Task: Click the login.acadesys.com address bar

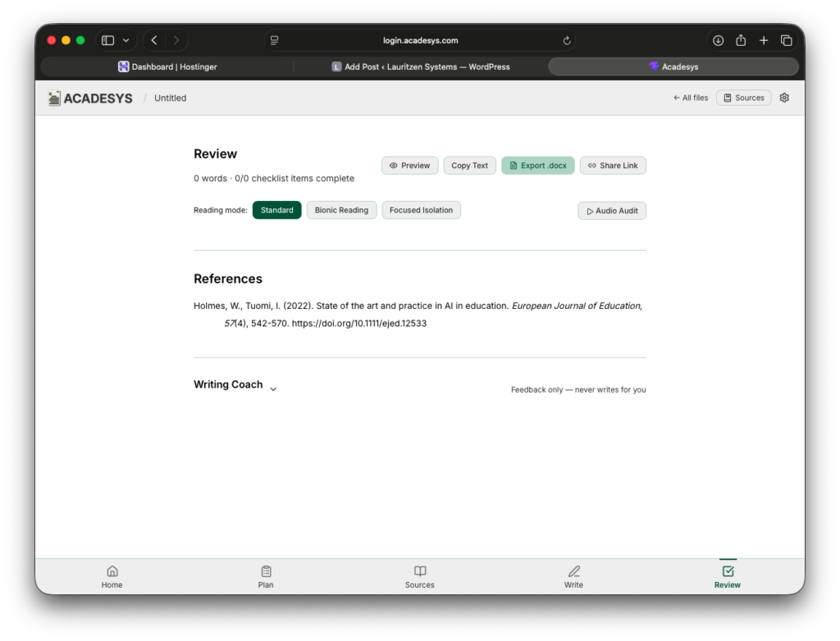Action: click(420, 40)
